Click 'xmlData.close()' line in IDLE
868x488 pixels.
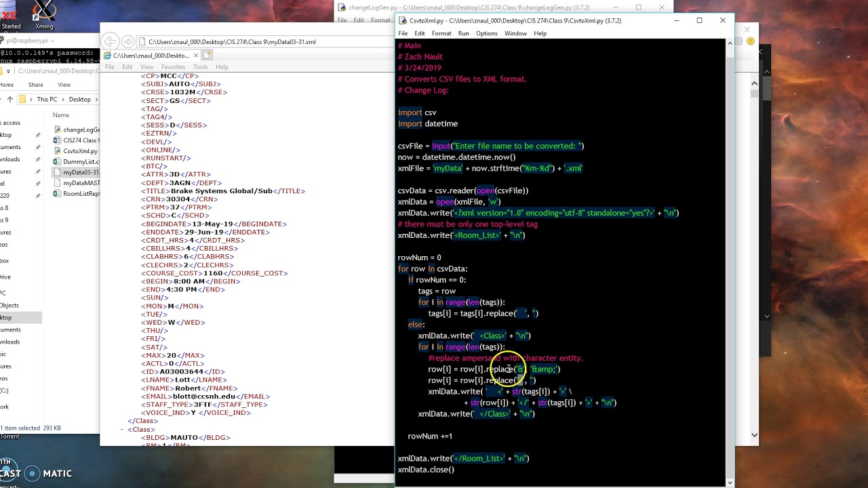[x=426, y=470]
